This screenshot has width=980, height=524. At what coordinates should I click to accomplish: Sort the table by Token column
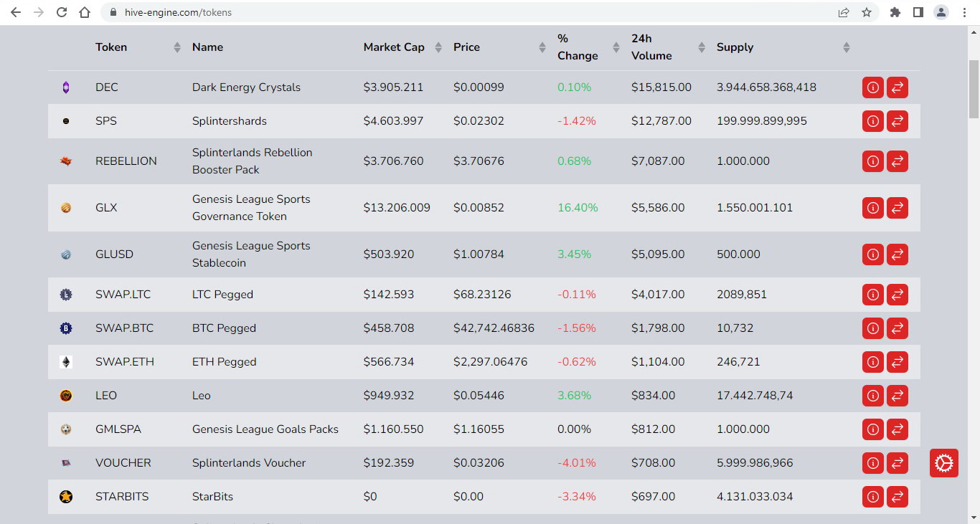click(177, 47)
